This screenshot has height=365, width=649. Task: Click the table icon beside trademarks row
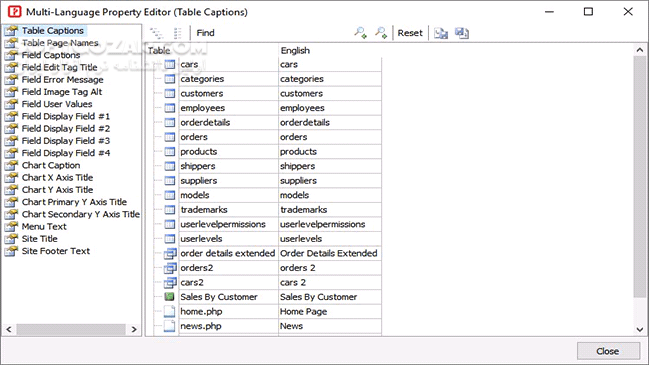170,209
